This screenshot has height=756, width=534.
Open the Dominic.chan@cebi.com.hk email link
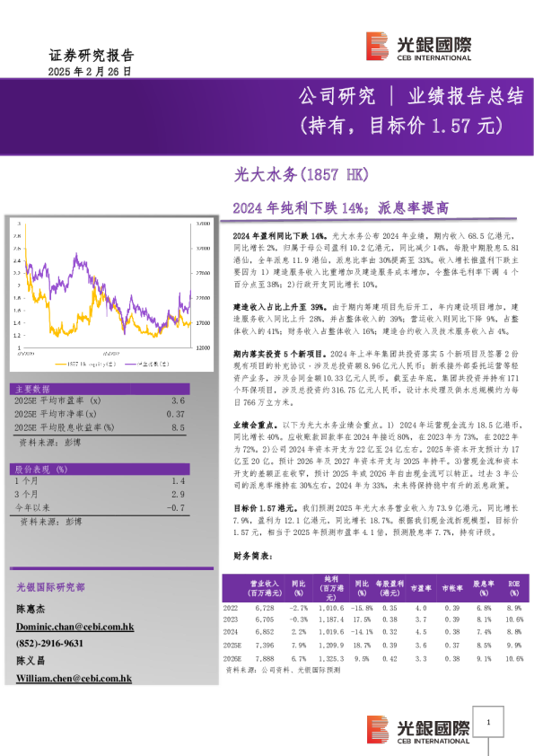point(75,627)
